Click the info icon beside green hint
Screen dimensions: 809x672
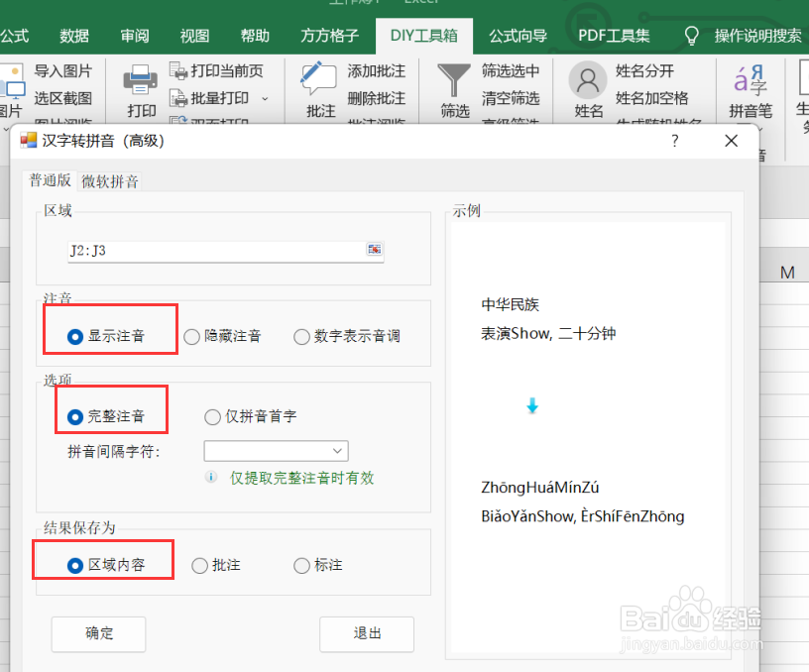point(211,477)
